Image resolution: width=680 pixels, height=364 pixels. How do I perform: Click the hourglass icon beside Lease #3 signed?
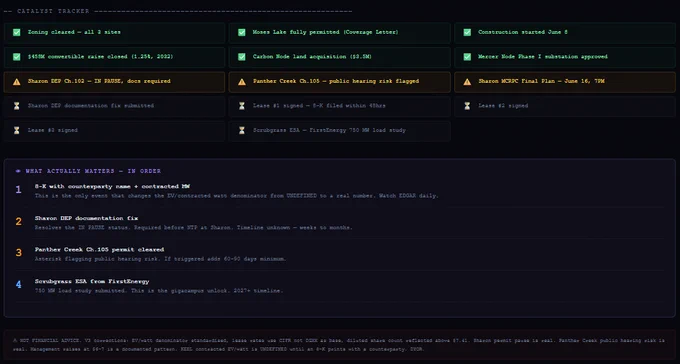click(16, 130)
